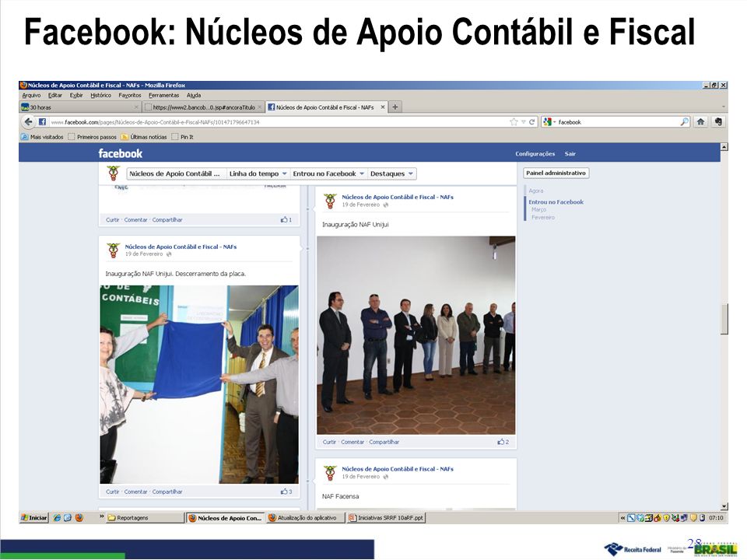Viewport: 747px width, 560px height.
Task: Click the page vertical scrollbar thumb
Action: [x=724, y=319]
